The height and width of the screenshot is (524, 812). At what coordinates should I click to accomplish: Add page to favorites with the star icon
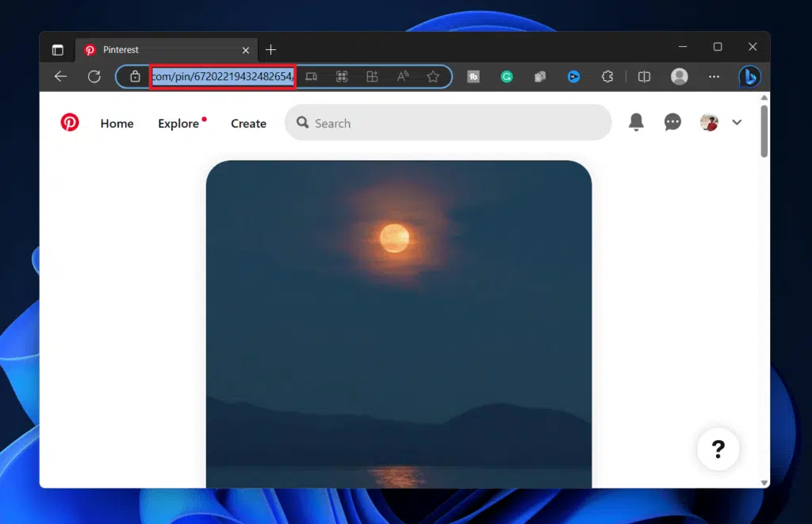(433, 77)
